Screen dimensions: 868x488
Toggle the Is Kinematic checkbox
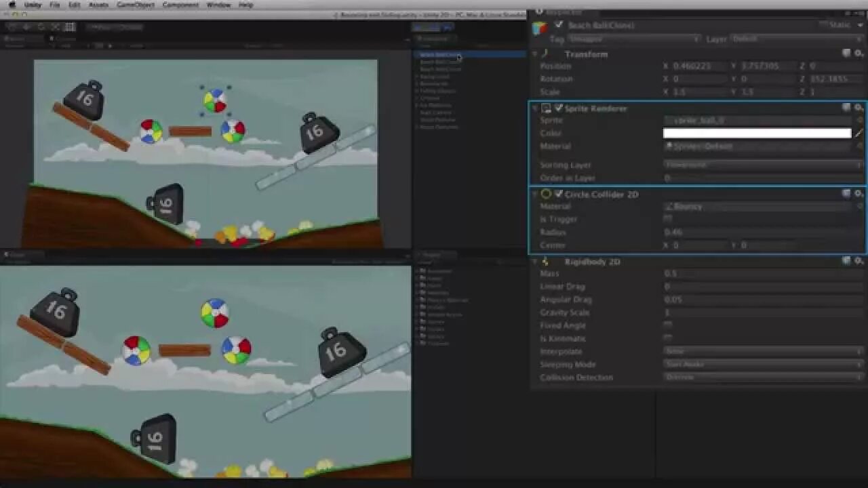tap(668, 339)
